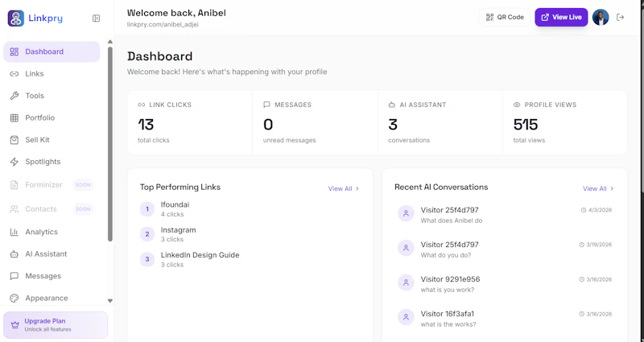Click the external link icon on View Live
The height and width of the screenshot is (342, 644).
pyautogui.click(x=545, y=17)
